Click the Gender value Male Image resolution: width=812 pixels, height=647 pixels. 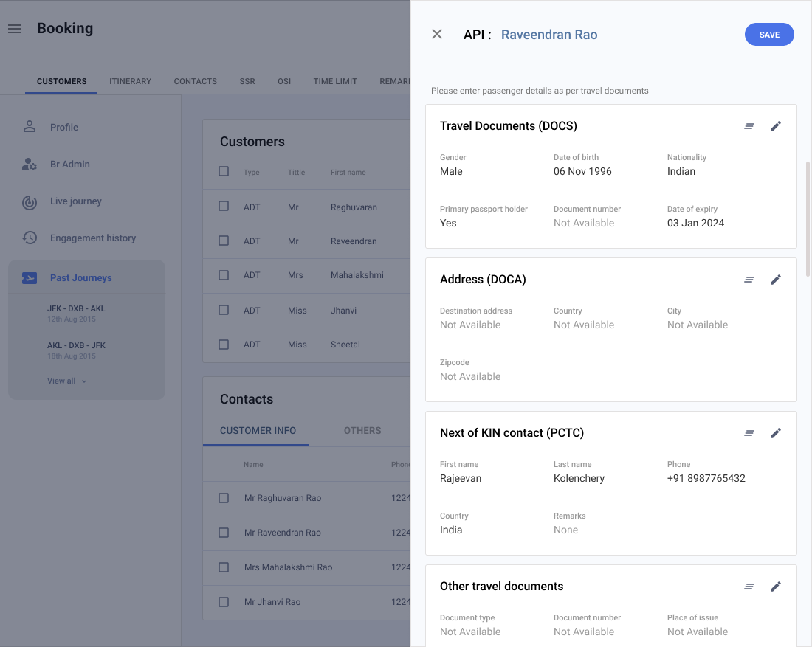(x=451, y=171)
